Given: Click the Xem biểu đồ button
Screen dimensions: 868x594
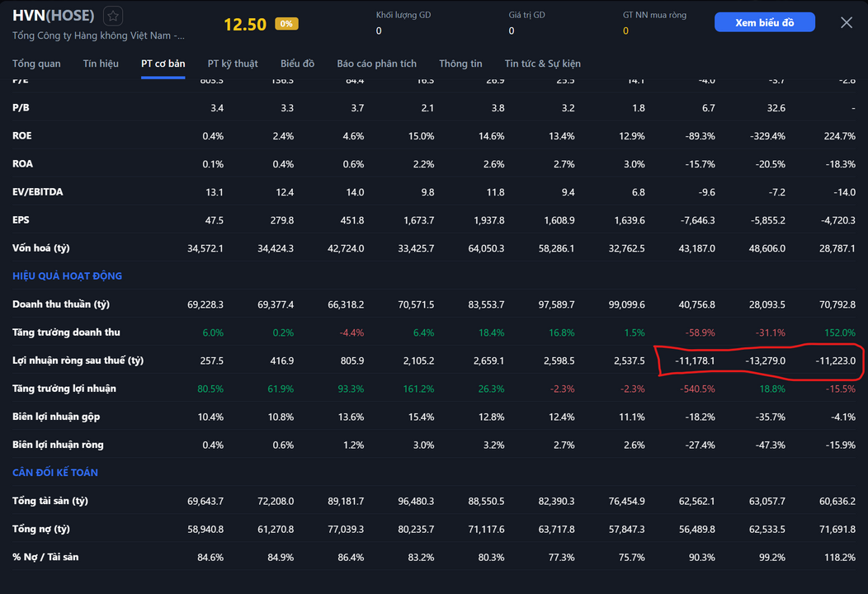Looking at the screenshot, I should coord(764,22).
